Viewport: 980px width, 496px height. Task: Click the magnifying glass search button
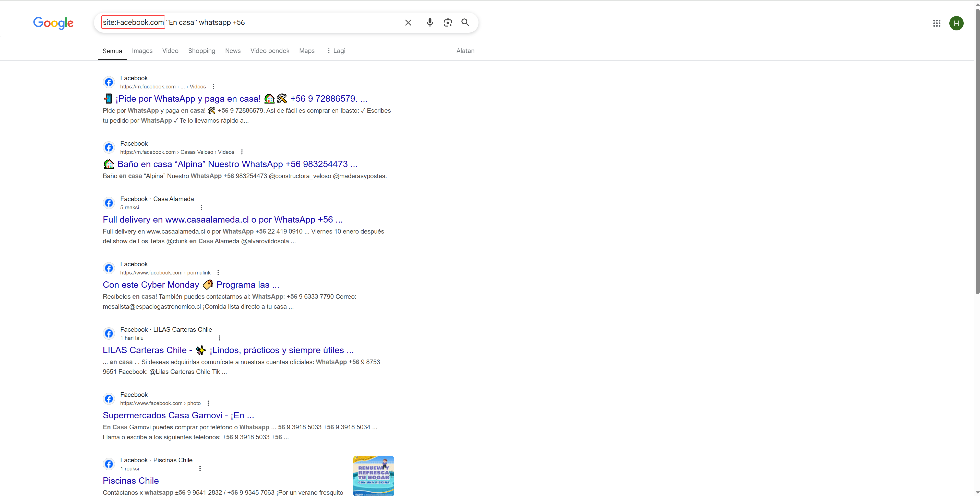coord(465,22)
